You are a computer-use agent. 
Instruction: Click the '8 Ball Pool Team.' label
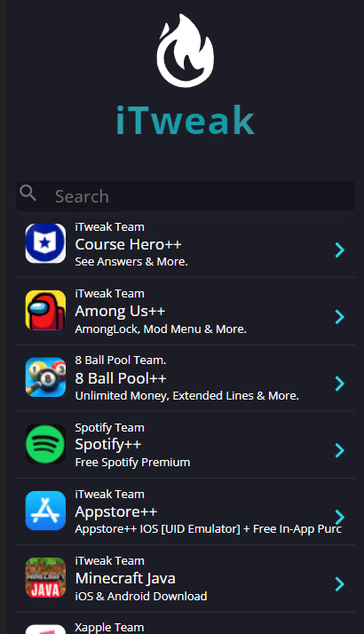click(121, 360)
